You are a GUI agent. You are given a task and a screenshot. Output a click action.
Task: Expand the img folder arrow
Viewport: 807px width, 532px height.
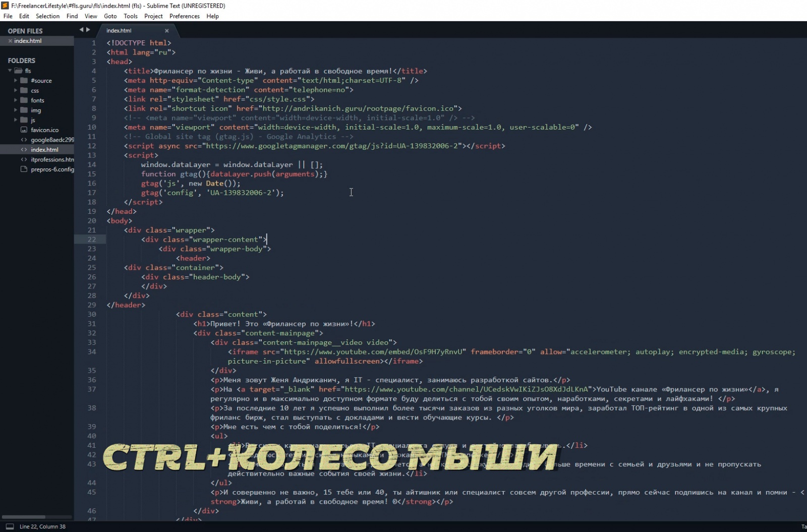pyautogui.click(x=16, y=110)
